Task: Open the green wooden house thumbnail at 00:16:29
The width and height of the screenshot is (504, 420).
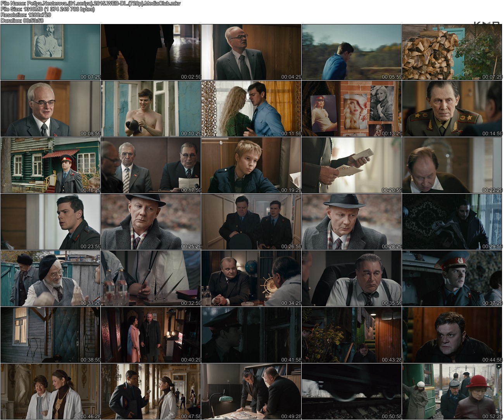Action: (50, 165)
